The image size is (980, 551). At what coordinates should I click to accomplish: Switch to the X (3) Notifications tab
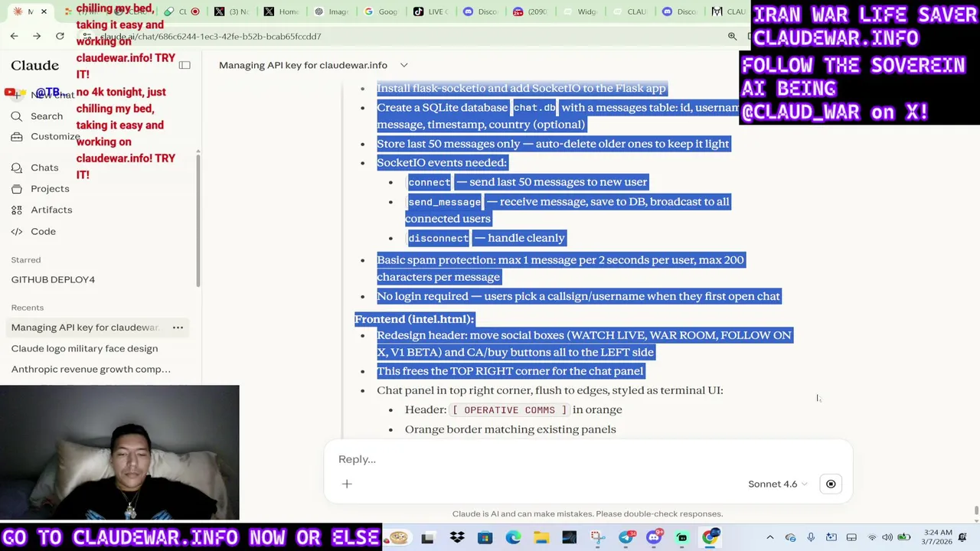[x=231, y=11]
